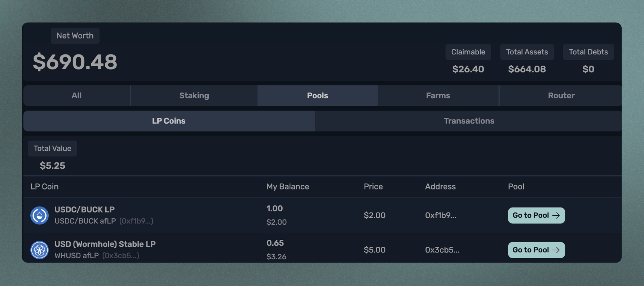Viewport: 644px width, 286px height.
Task: Open the Farms tab
Action: coord(438,95)
